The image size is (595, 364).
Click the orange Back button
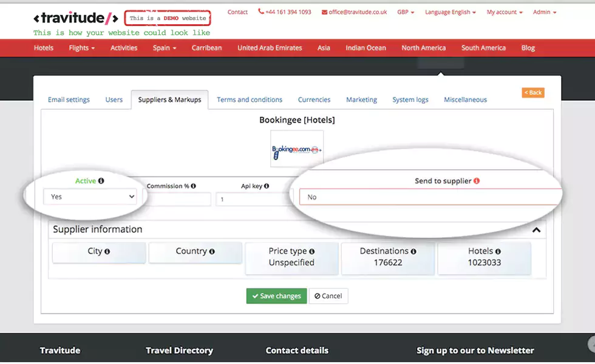[533, 93]
